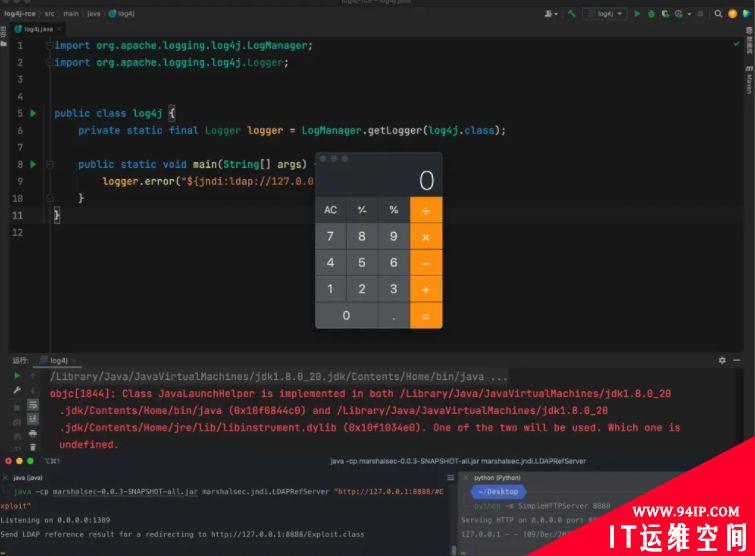755x556 pixels.
Task: Click the Profiler run icon in the top toolbar
Action: (678, 14)
